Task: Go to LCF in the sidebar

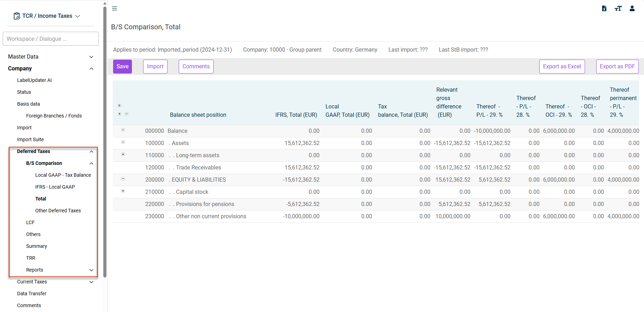Action: click(x=30, y=222)
